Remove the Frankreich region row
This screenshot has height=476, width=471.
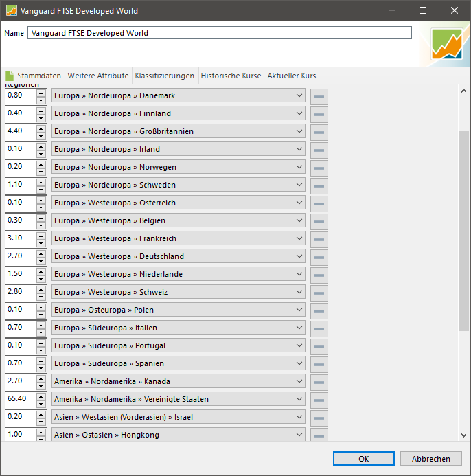(319, 240)
